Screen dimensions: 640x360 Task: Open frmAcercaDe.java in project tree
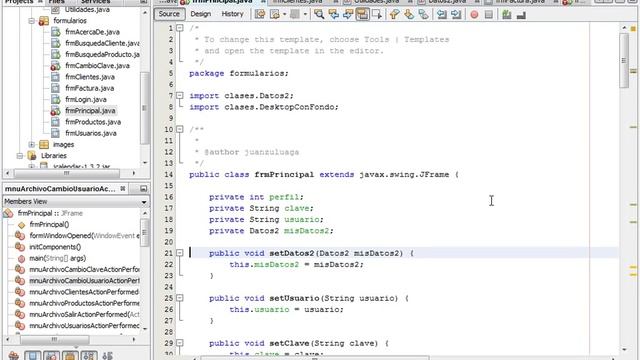coord(92,32)
